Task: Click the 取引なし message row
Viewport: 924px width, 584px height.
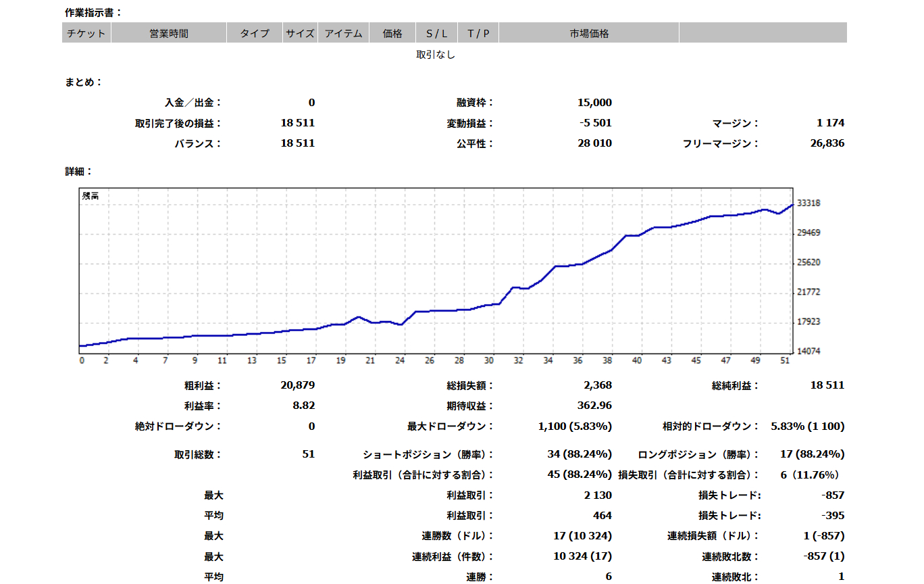Action: 436,55
